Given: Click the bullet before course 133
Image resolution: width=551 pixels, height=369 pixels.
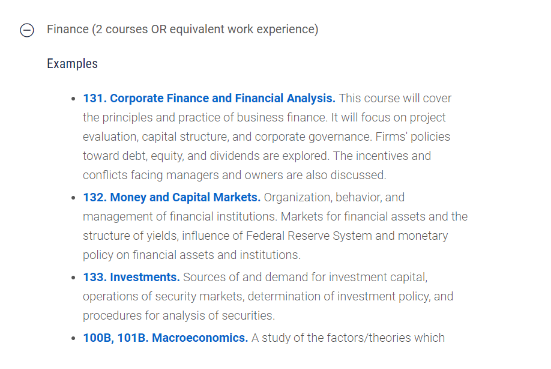Looking at the screenshot, I should pos(73,278).
